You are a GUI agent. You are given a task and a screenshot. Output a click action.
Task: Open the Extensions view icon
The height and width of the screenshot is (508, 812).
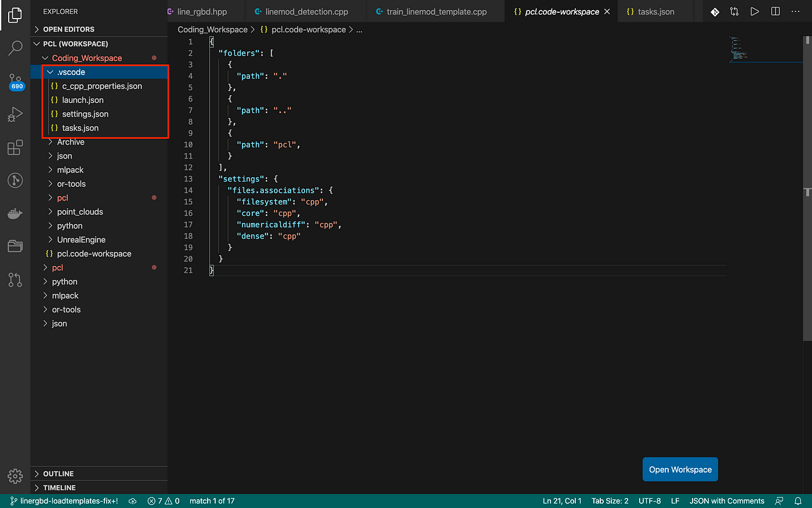(x=15, y=147)
